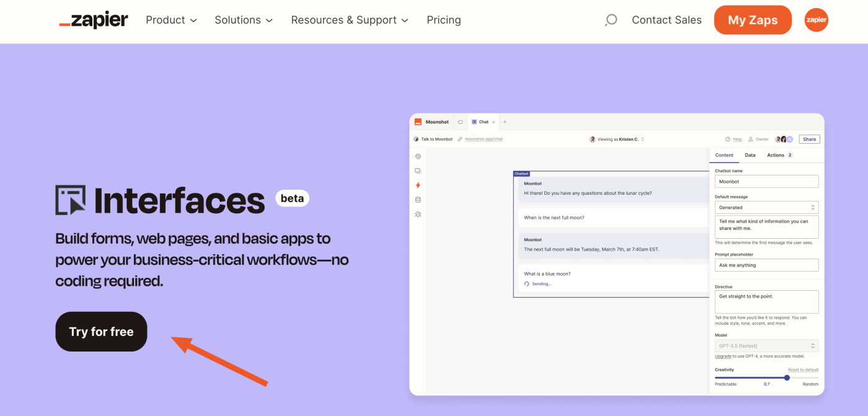Image resolution: width=868 pixels, height=416 pixels.
Task: Open the Default message Generated dropdown
Action: click(x=766, y=207)
